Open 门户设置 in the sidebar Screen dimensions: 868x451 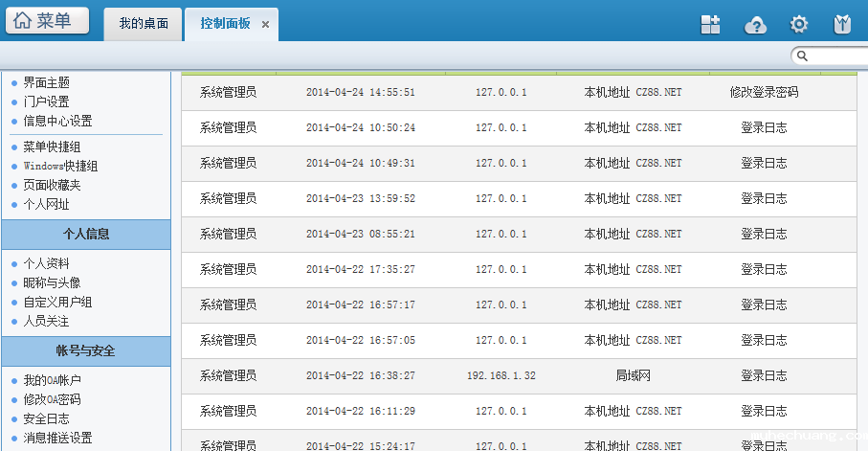tap(46, 101)
